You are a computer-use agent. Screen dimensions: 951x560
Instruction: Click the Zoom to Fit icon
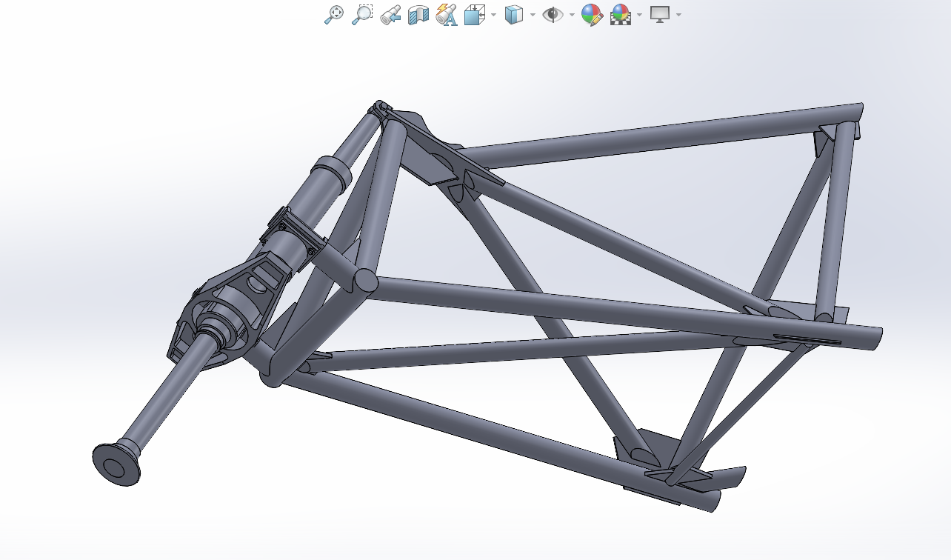(x=334, y=14)
